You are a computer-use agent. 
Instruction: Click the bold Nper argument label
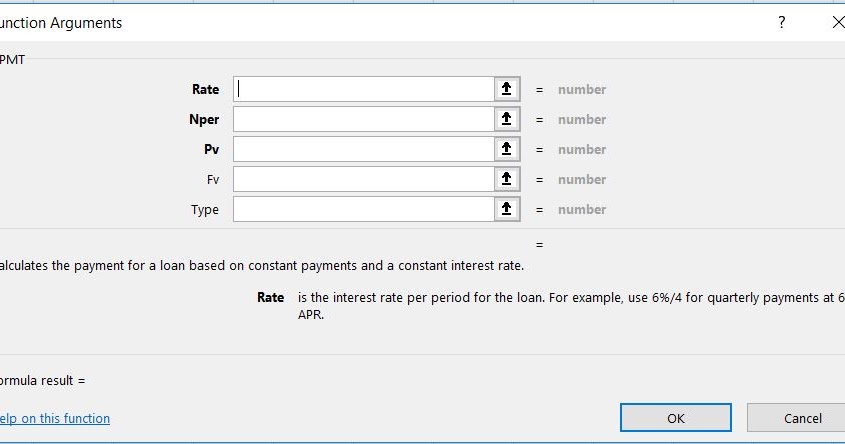(204, 119)
